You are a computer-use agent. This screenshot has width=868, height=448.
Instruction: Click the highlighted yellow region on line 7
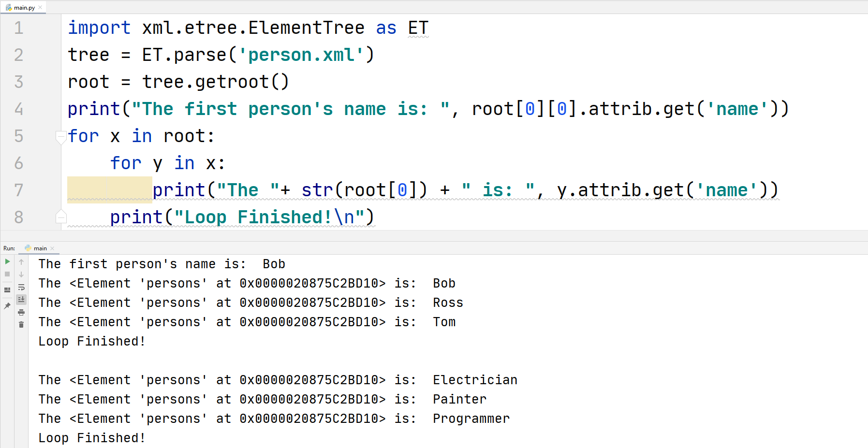click(x=109, y=190)
